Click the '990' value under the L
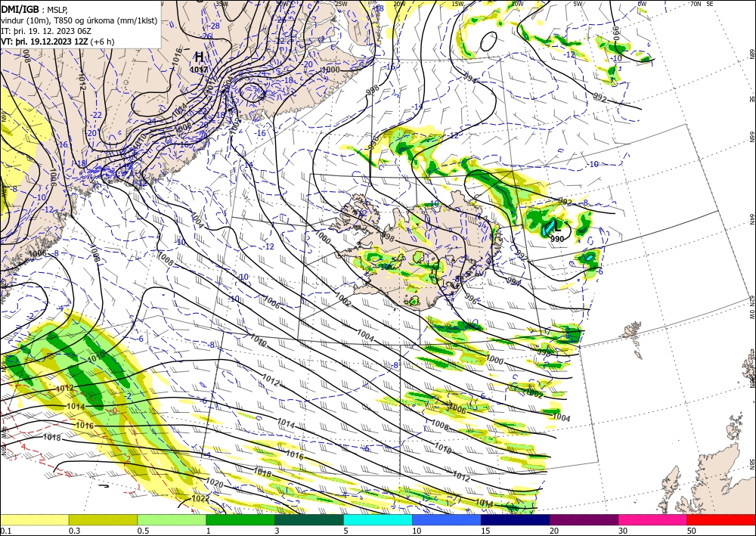This screenshot has height=536, width=756. point(557,239)
